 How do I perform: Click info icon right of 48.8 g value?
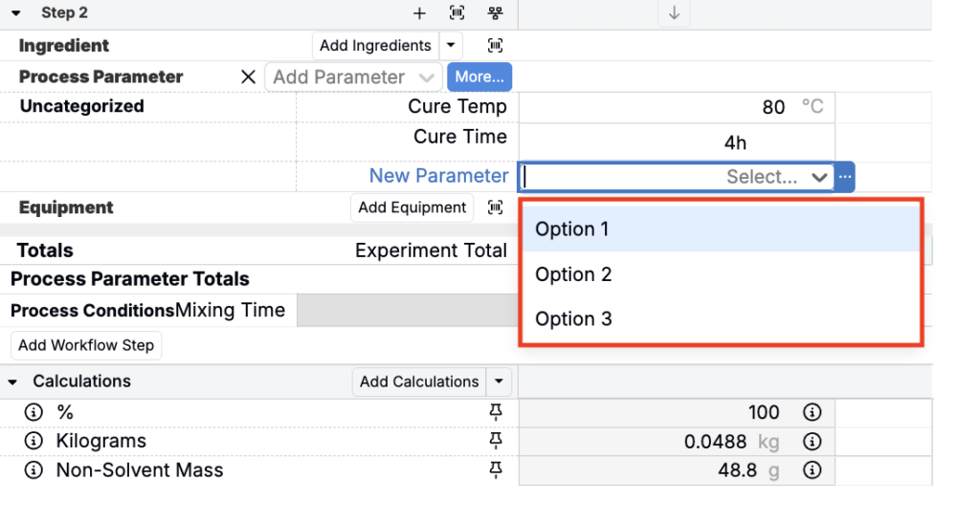812,470
